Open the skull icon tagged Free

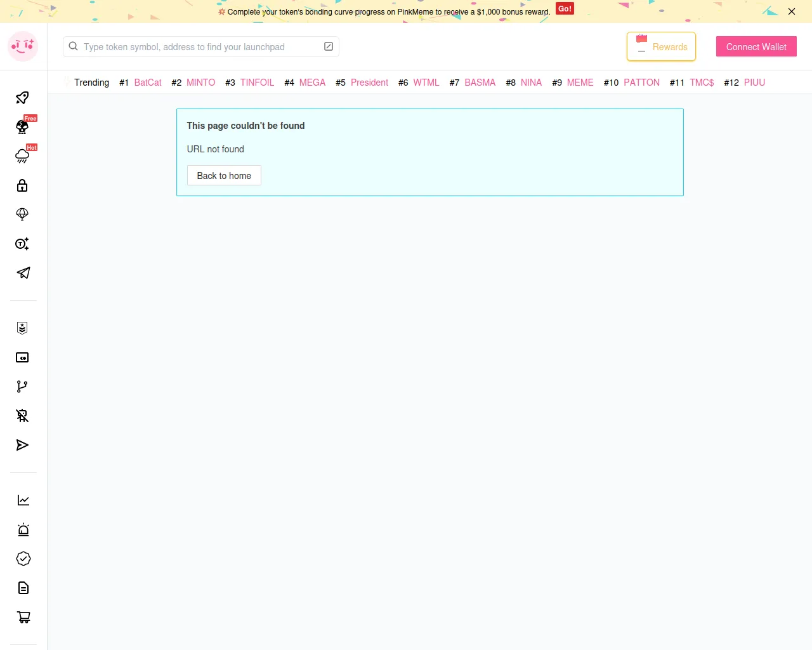coord(22,127)
